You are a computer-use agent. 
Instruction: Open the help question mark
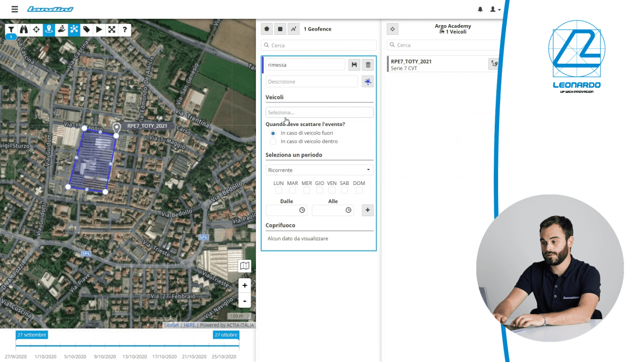point(125,29)
